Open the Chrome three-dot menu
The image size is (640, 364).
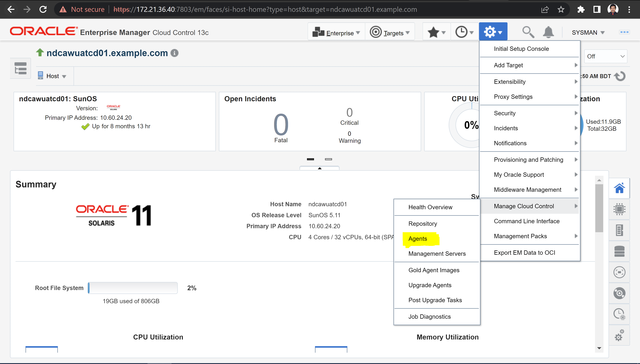[629, 9]
